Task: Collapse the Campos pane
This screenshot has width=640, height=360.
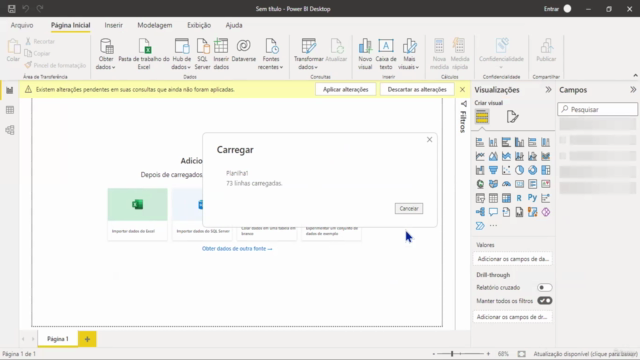Action: 633,90
